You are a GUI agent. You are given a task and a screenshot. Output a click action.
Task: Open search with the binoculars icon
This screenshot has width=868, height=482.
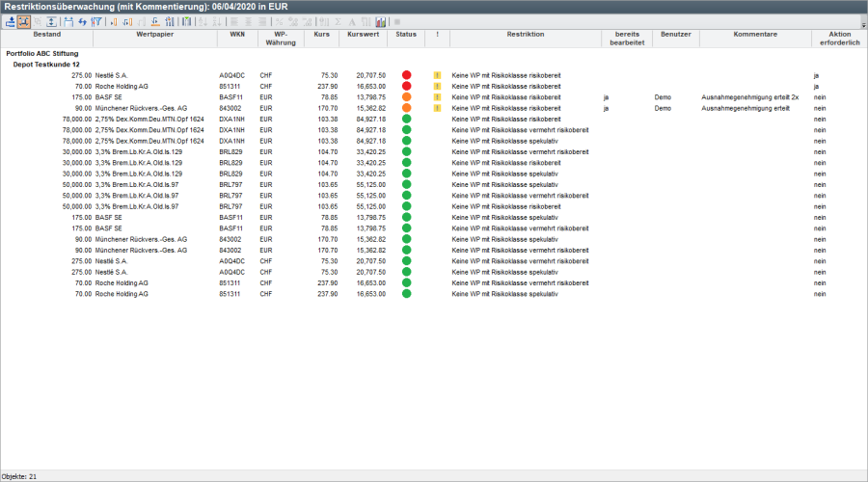tap(68, 21)
